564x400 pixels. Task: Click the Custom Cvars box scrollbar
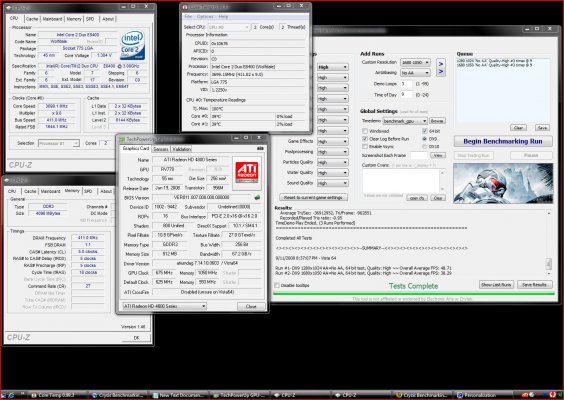tap(442, 181)
